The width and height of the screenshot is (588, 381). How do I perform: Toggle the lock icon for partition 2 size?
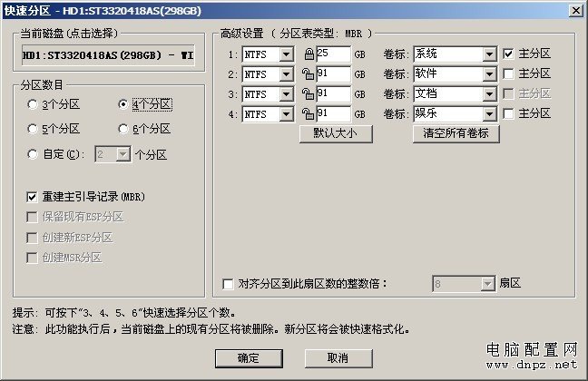tap(309, 74)
